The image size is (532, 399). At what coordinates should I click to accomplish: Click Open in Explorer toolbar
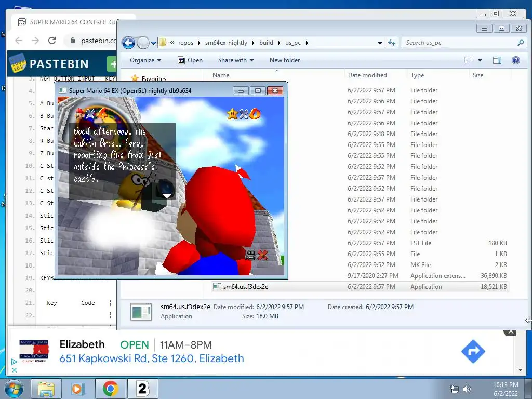click(190, 60)
